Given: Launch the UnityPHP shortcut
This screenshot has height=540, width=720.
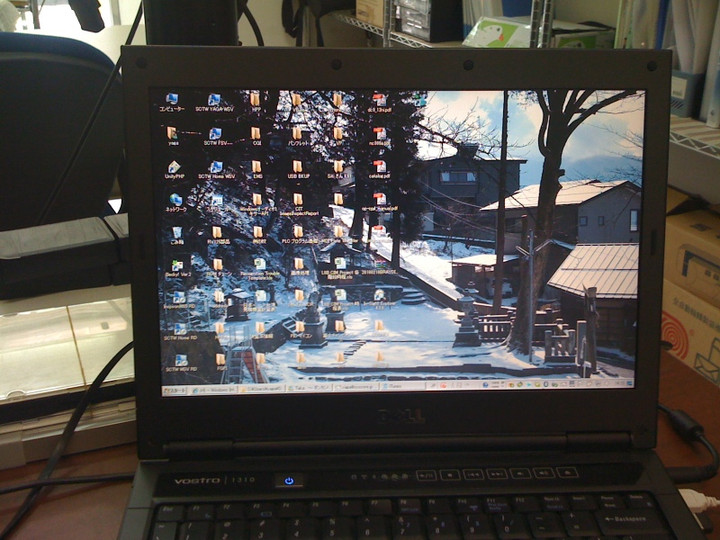Looking at the screenshot, I should click(x=174, y=170).
